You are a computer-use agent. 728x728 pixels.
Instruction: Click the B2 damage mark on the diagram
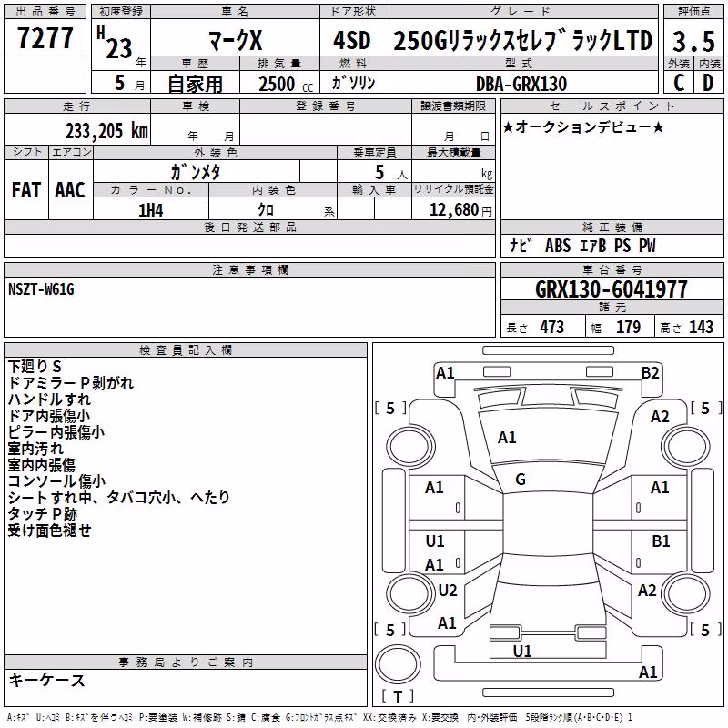coord(650,373)
